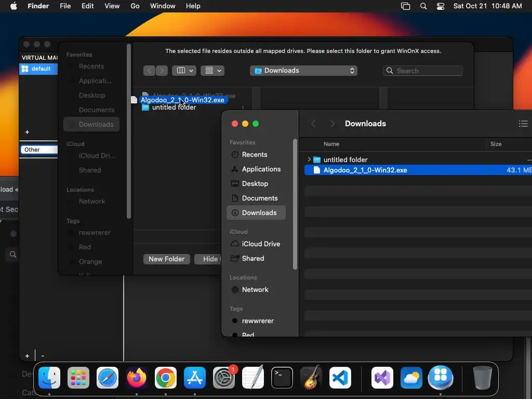Image resolution: width=532 pixels, height=399 pixels.
Task: Select Desktop in Finder sidebar
Action: coord(256,183)
